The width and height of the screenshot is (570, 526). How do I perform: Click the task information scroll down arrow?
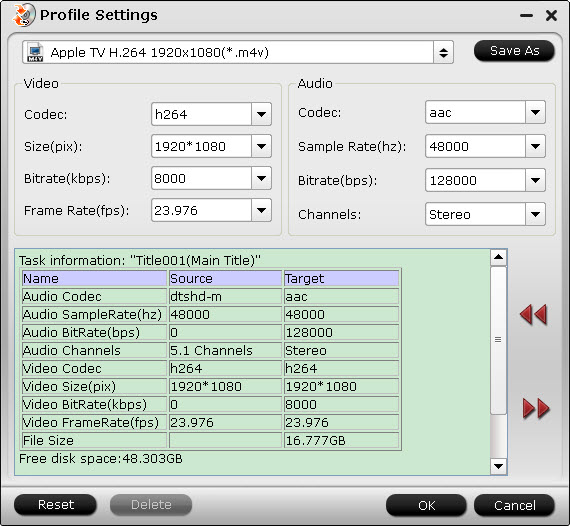(x=498, y=466)
